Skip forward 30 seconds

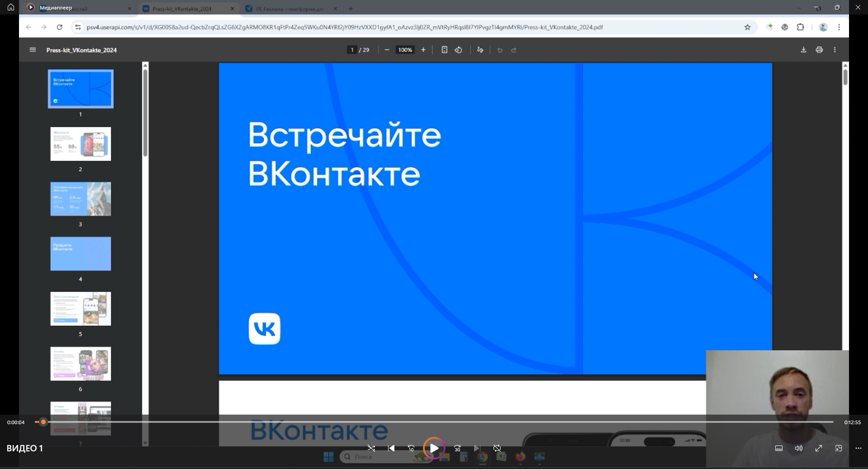[x=457, y=448]
